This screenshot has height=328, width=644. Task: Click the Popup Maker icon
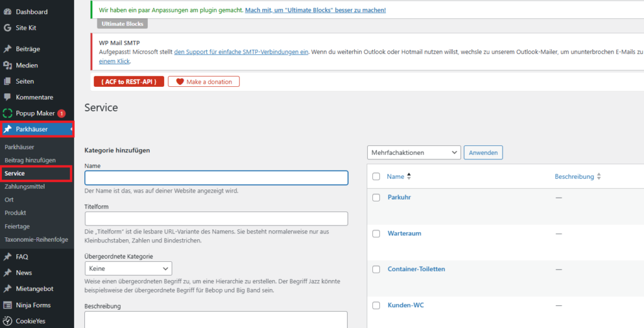tap(8, 113)
